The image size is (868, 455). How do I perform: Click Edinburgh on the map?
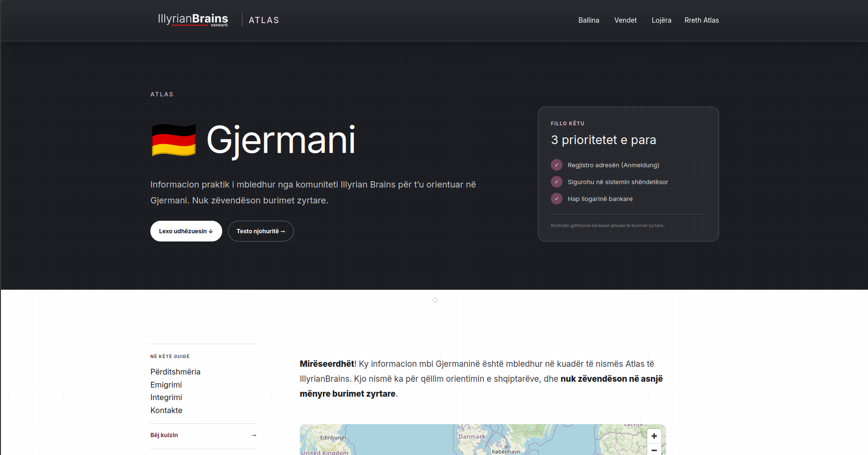pyautogui.click(x=333, y=438)
